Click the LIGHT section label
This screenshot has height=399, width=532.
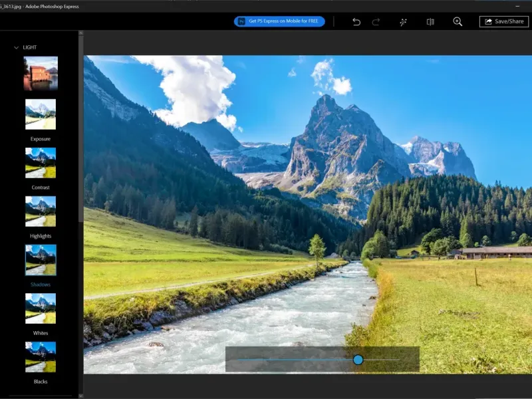(x=29, y=47)
